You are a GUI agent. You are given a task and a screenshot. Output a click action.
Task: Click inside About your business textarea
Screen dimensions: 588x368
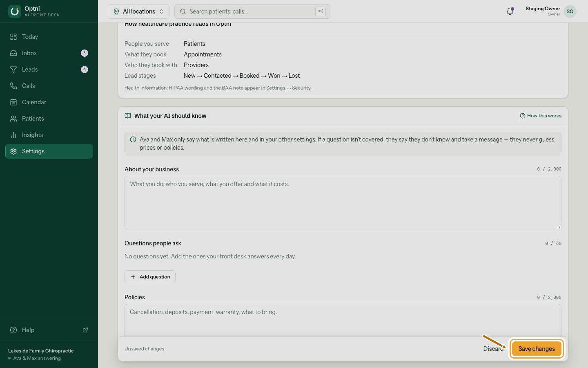[343, 202]
